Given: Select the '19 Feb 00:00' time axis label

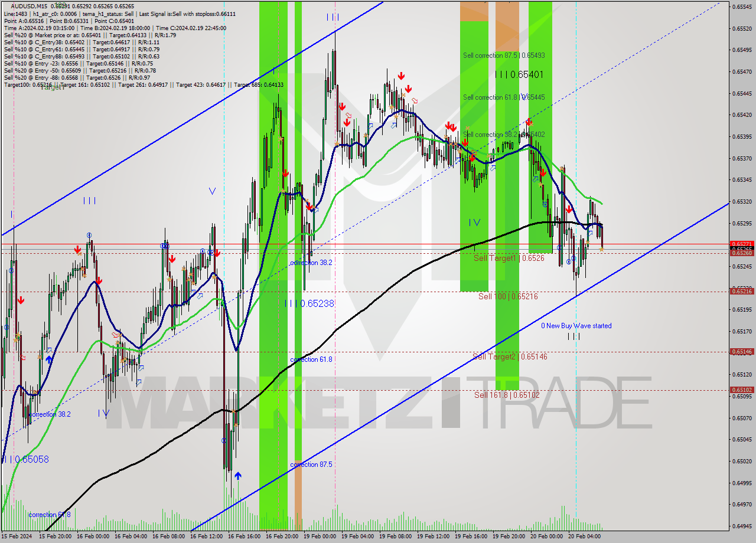Looking at the screenshot, I should [320, 537].
